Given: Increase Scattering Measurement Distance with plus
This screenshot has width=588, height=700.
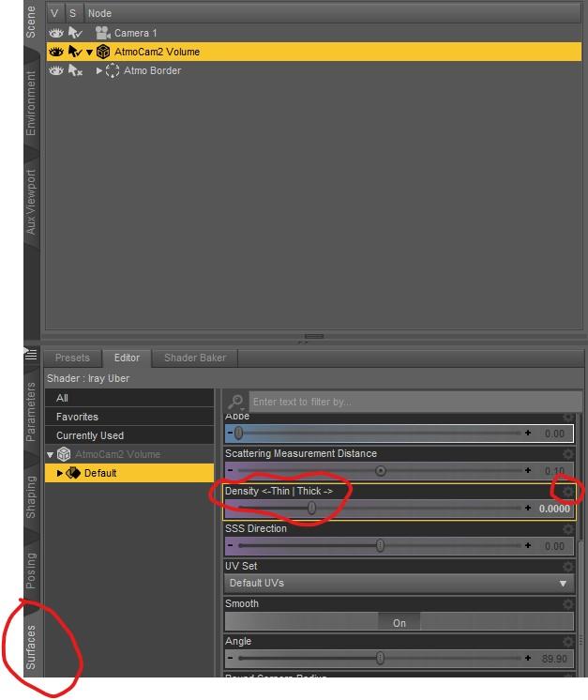Looking at the screenshot, I should tap(528, 470).
